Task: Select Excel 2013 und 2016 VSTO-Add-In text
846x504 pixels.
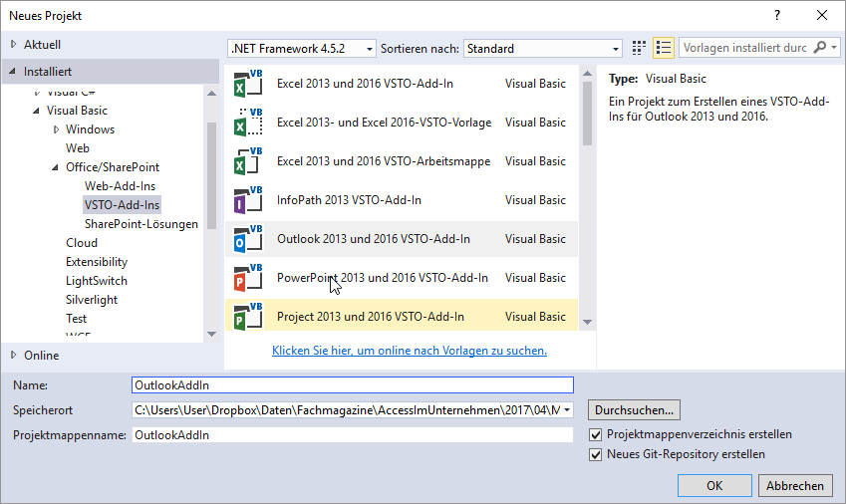Action: 366,84
